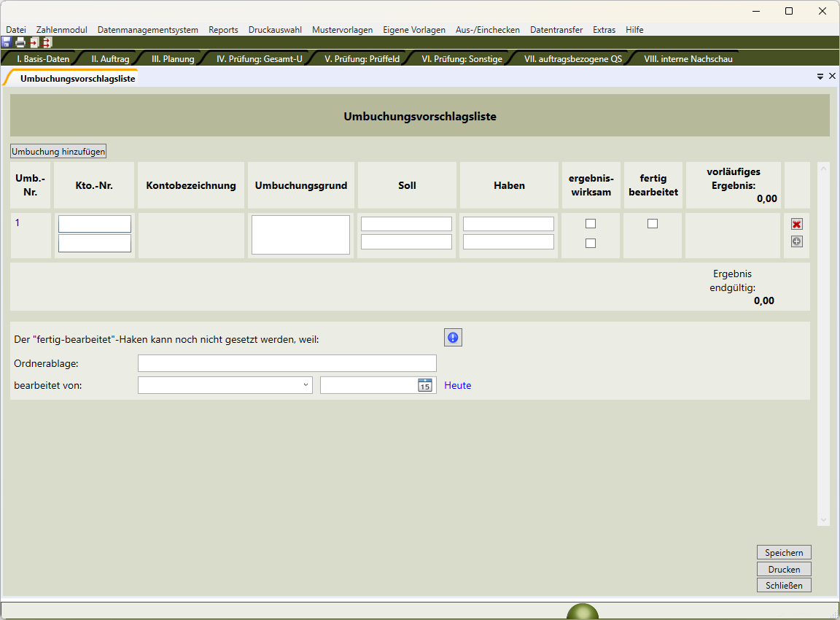
Task: Open the Zahlenmodul menu
Action: coord(61,30)
